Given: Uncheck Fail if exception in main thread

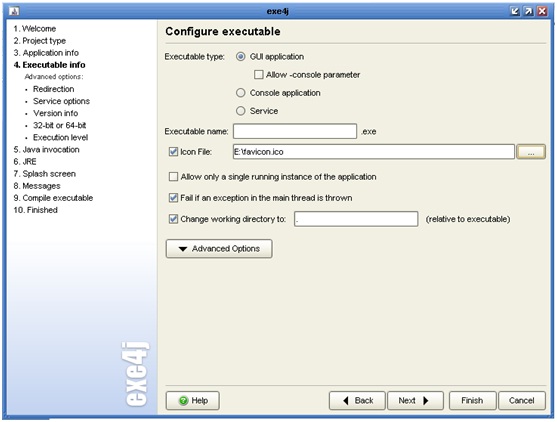Looking at the screenshot, I should 173,198.
